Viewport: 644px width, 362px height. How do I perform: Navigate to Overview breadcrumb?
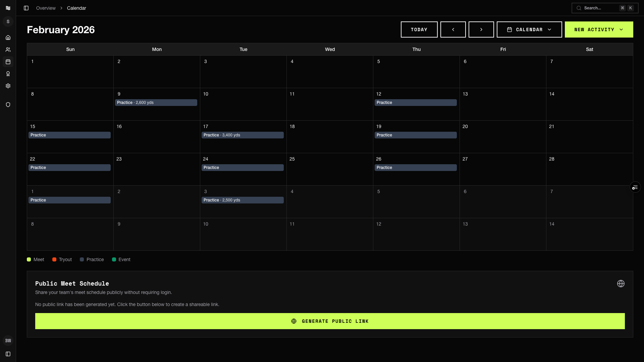point(46,8)
